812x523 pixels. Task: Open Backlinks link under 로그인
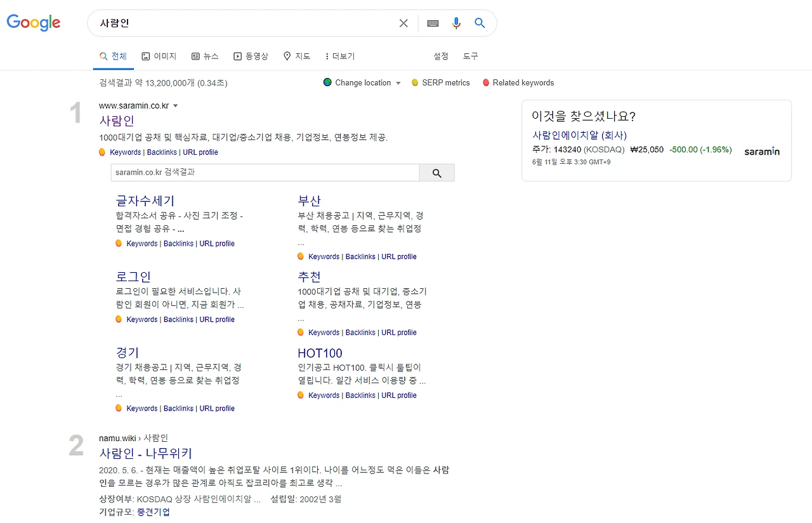click(178, 320)
